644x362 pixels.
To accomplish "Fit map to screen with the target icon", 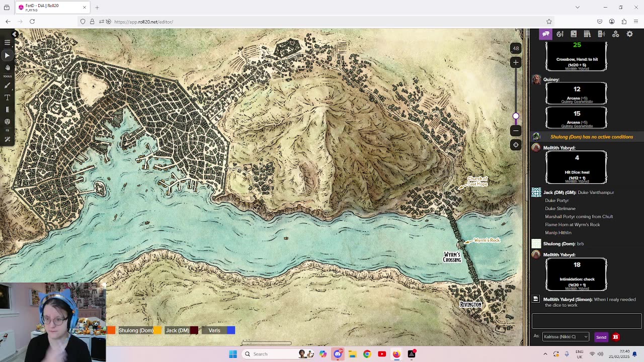I will click(x=516, y=145).
